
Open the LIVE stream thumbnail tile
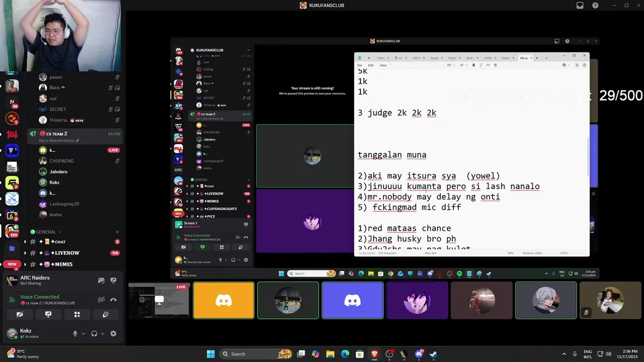tap(158, 301)
